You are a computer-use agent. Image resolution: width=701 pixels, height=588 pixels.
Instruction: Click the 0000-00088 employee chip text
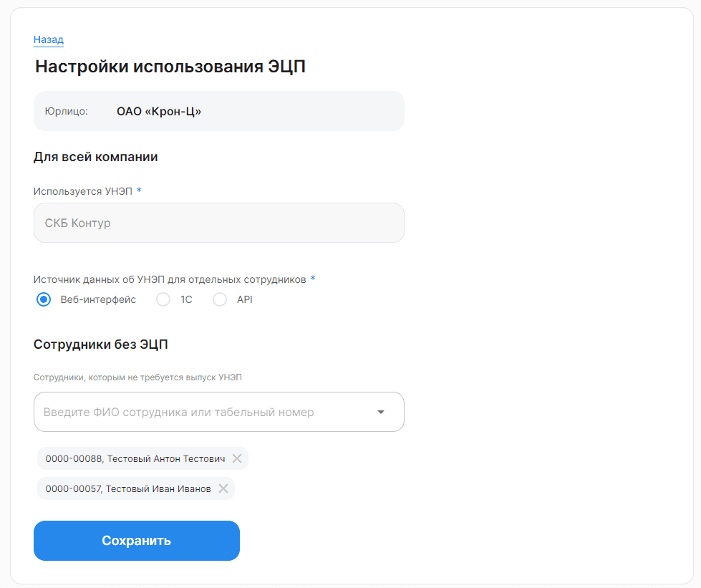pos(135,458)
